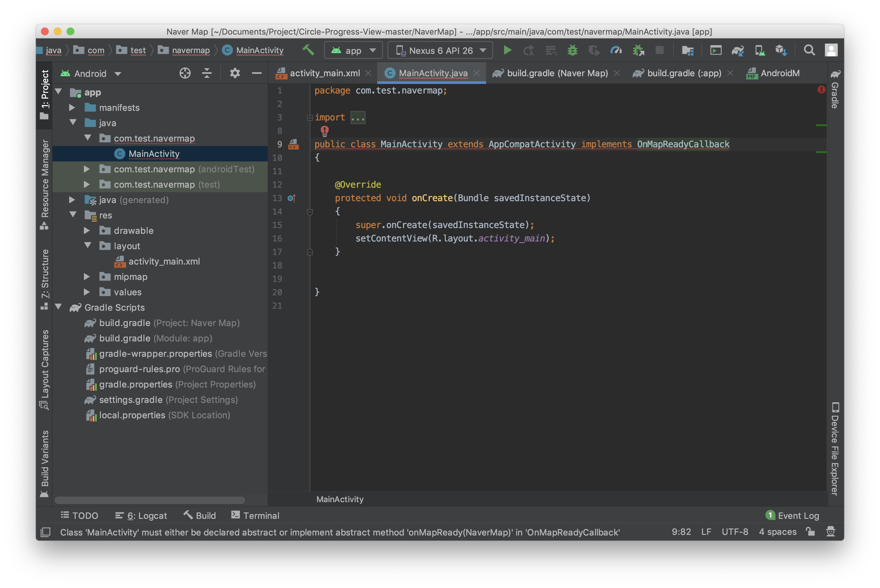Click the Debug app bug icon
880x588 pixels.
572,50
